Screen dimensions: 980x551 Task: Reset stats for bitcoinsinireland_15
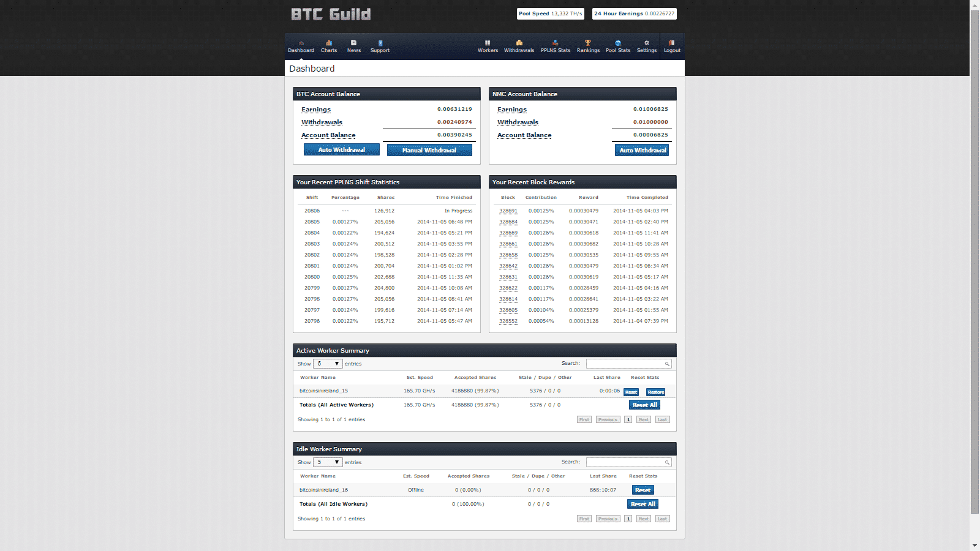tap(631, 392)
